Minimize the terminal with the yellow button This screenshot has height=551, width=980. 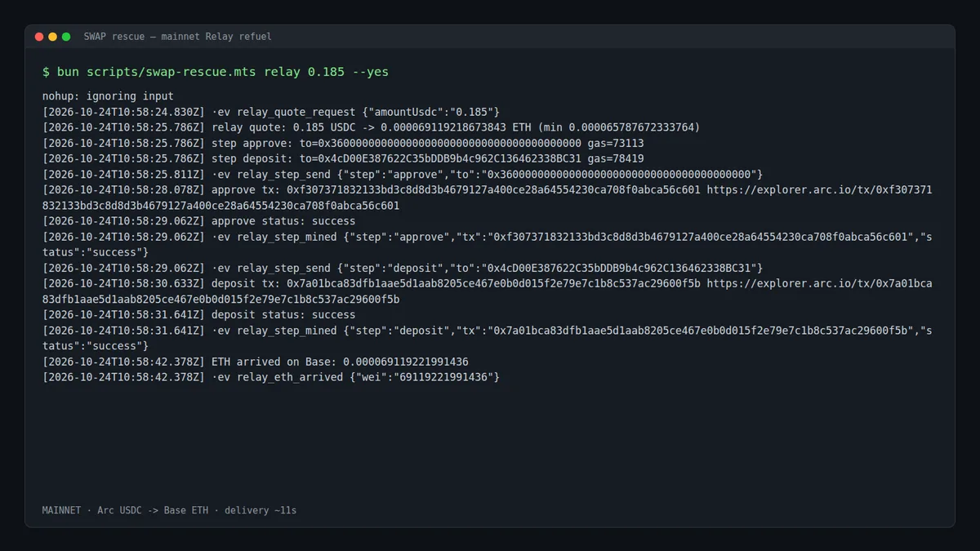[x=52, y=37]
